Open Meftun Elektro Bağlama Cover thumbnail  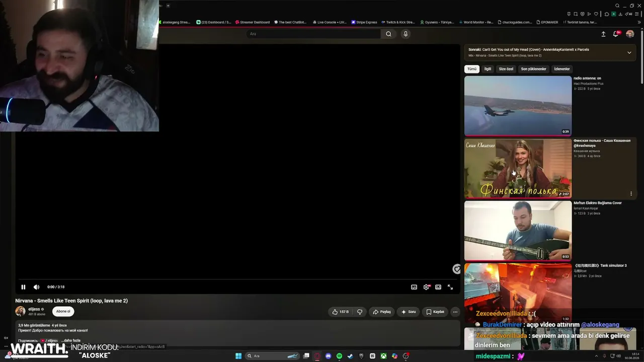pyautogui.click(x=518, y=231)
